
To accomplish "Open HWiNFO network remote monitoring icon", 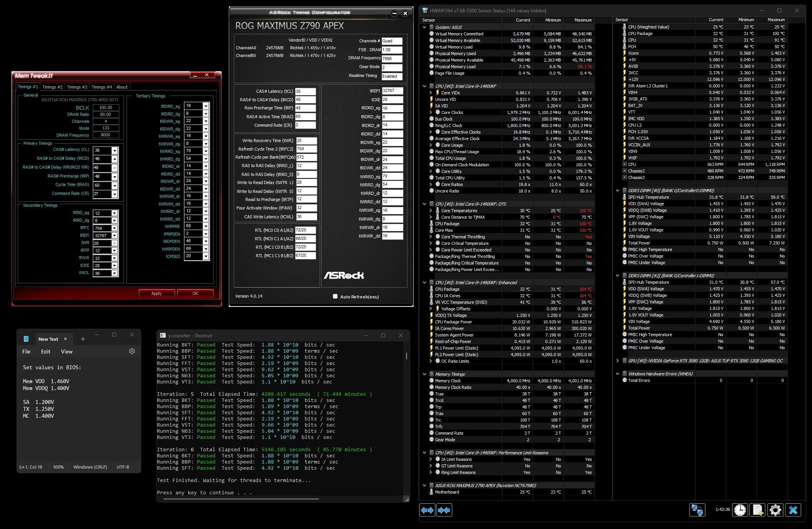I will (x=697, y=510).
